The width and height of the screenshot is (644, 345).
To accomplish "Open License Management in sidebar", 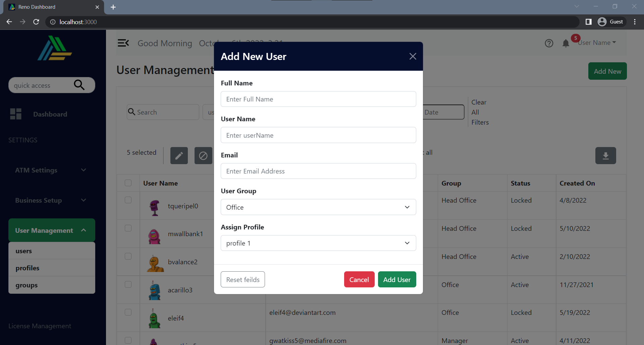I will coord(40,326).
